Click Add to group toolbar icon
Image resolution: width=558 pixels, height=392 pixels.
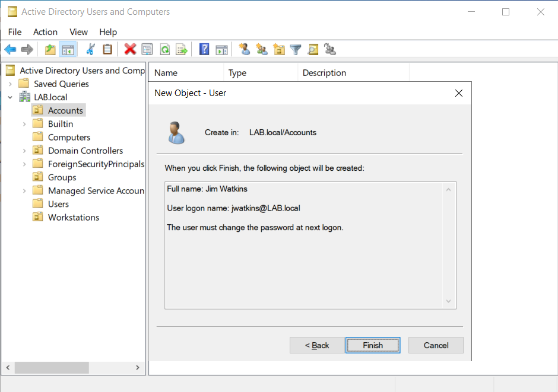(x=330, y=49)
